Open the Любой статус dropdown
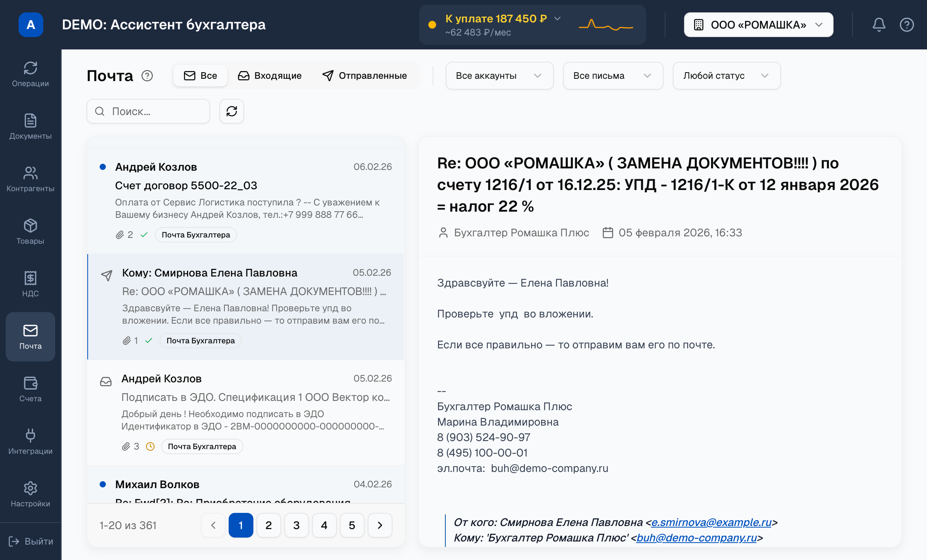Viewport: 927px width, 560px height. coord(726,76)
